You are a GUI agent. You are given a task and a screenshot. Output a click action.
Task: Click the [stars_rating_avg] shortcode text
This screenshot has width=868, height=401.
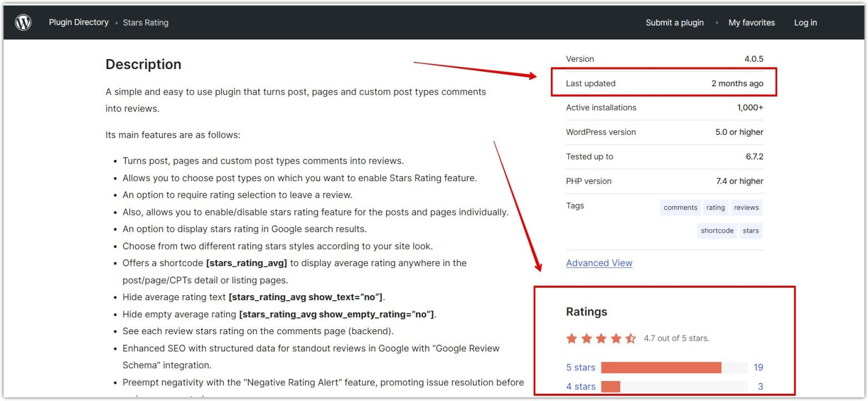pyautogui.click(x=246, y=263)
